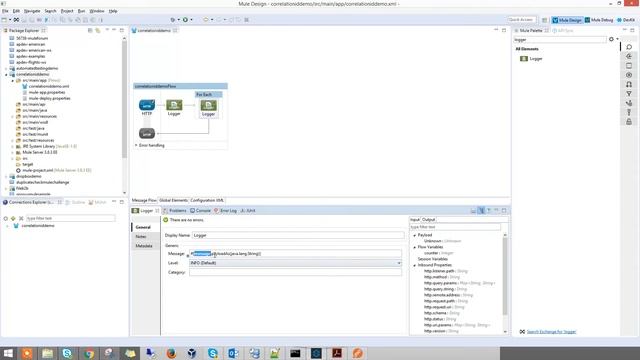The width and height of the screenshot is (640, 360).
Task: Collapse the Payload metadata node
Action: tap(415, 236)
